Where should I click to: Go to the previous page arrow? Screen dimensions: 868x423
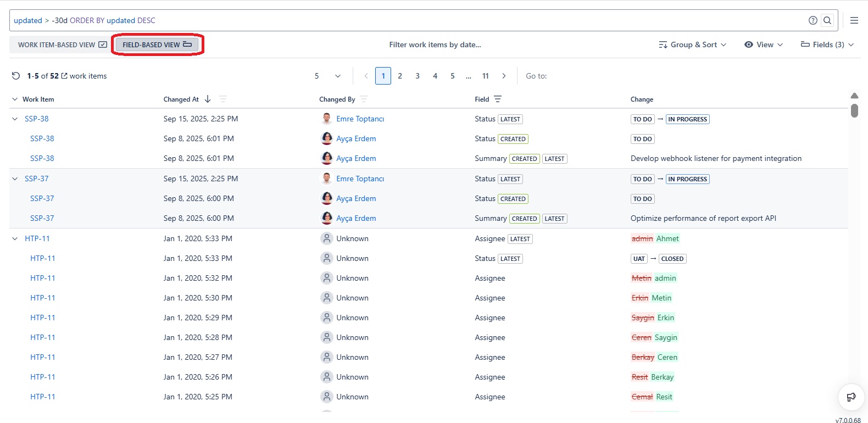click(x=366, y=76)
